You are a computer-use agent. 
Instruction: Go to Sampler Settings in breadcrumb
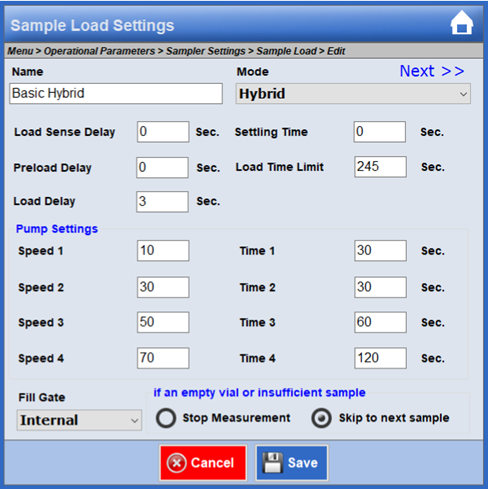pyautogui.click(x=206, y=51)
